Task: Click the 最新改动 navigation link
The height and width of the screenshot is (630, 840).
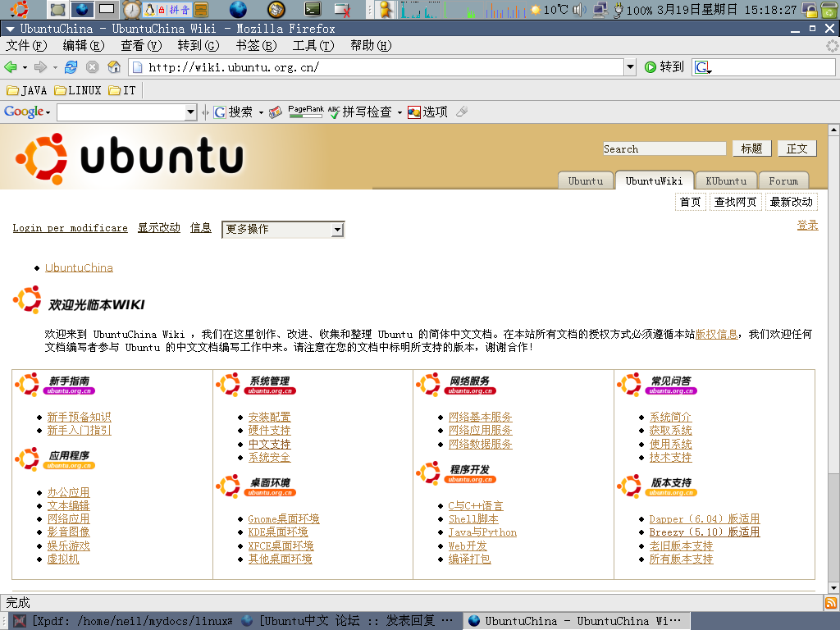Action: 792,202
